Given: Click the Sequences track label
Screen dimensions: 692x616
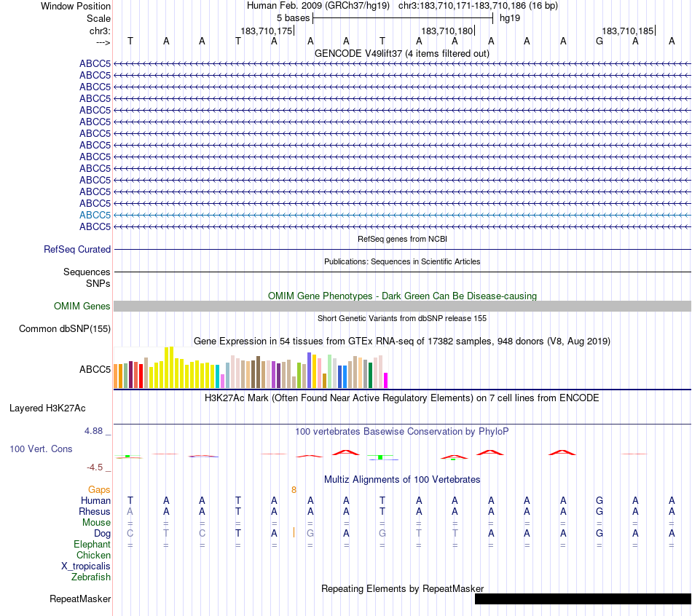Looking at the screenshot, I should point(87,272).
